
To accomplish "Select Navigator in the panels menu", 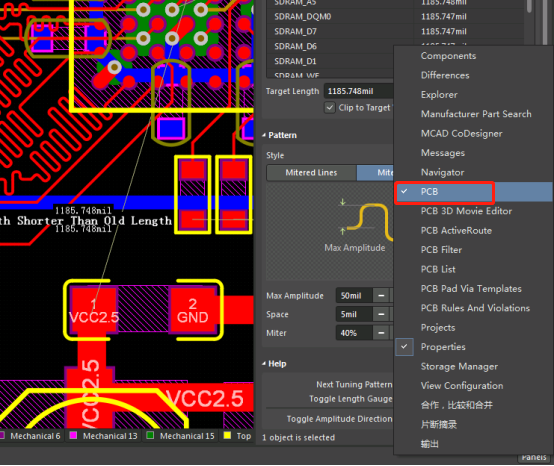I will [442, 172].
